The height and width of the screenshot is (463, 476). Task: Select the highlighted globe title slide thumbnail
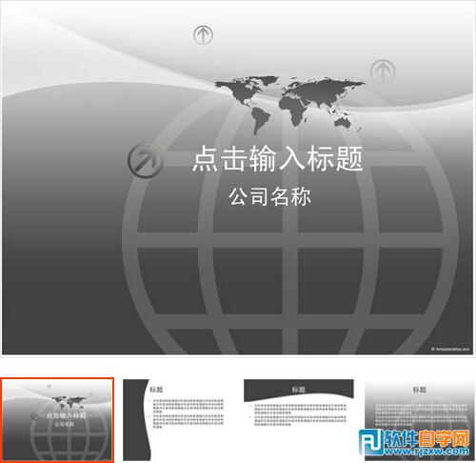pyautogui.click(x=57, y=419)
